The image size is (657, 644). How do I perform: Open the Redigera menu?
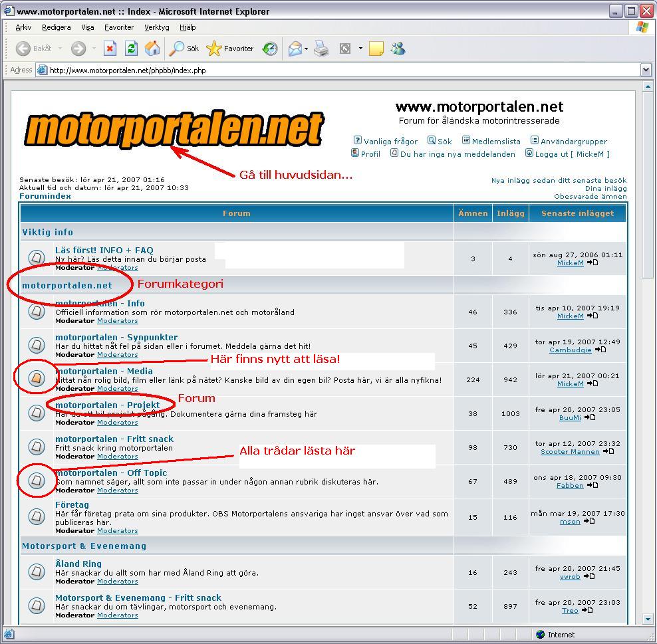[x=56, y=28]
